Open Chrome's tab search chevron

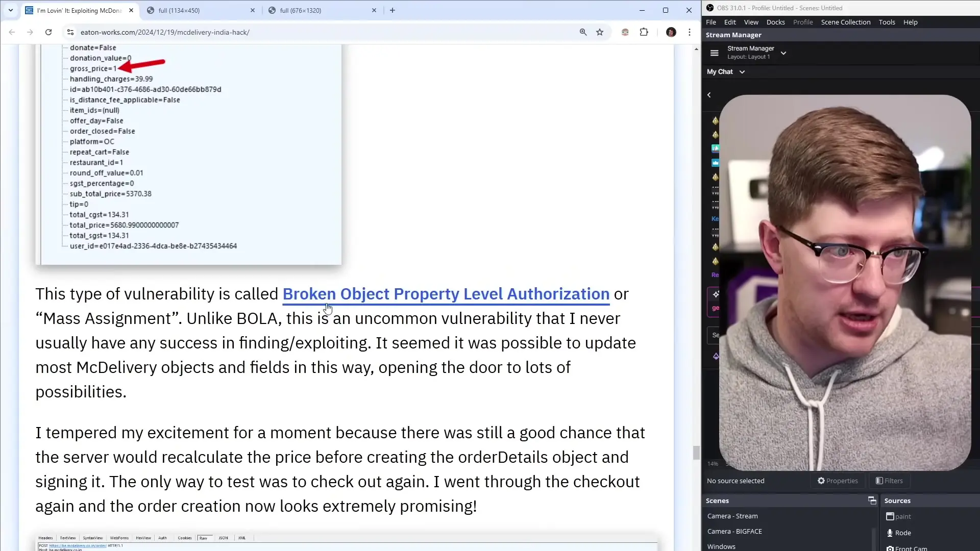10,10
